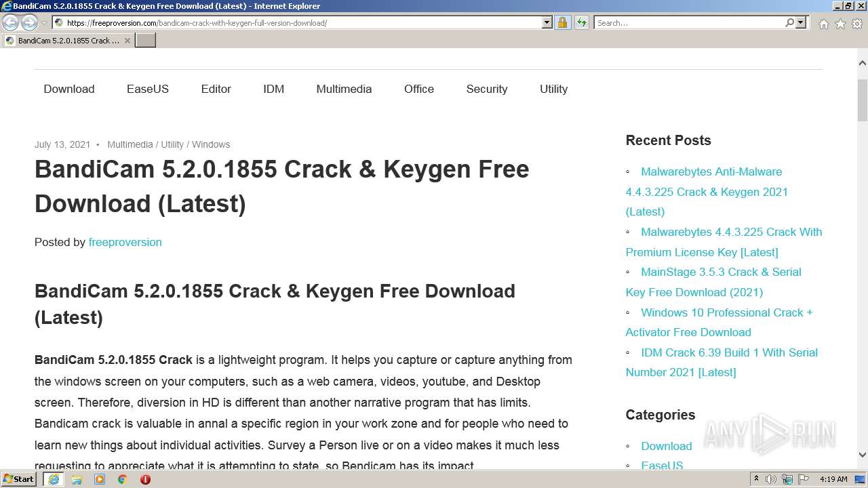
Task: Click the address bar URL field
Action: (x=304, y=23)
